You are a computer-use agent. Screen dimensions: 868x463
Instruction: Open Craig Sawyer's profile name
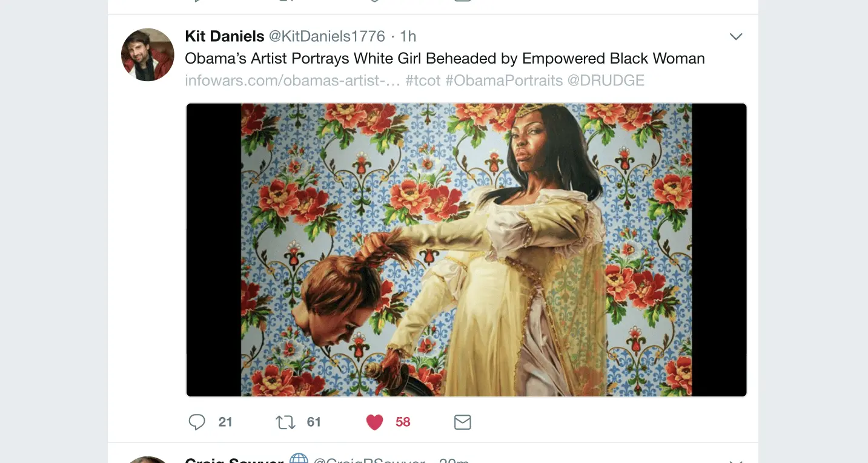[x=234, y=460]
